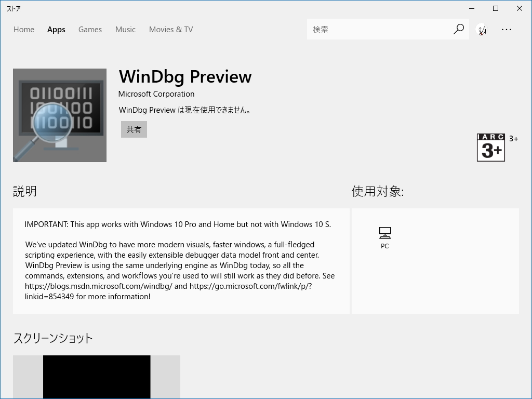Open the Games section
Viewport: 532px width, 399px height.
[x=90, y=30]
